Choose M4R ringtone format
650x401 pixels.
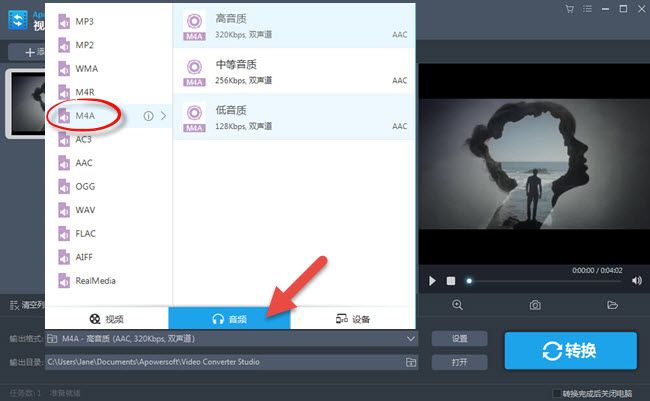coord(109,92)
